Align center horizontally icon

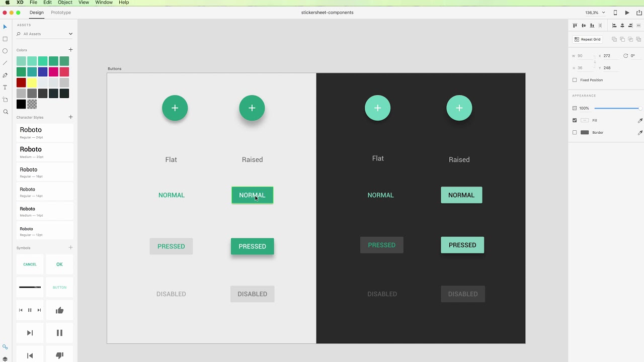(622, 25)
